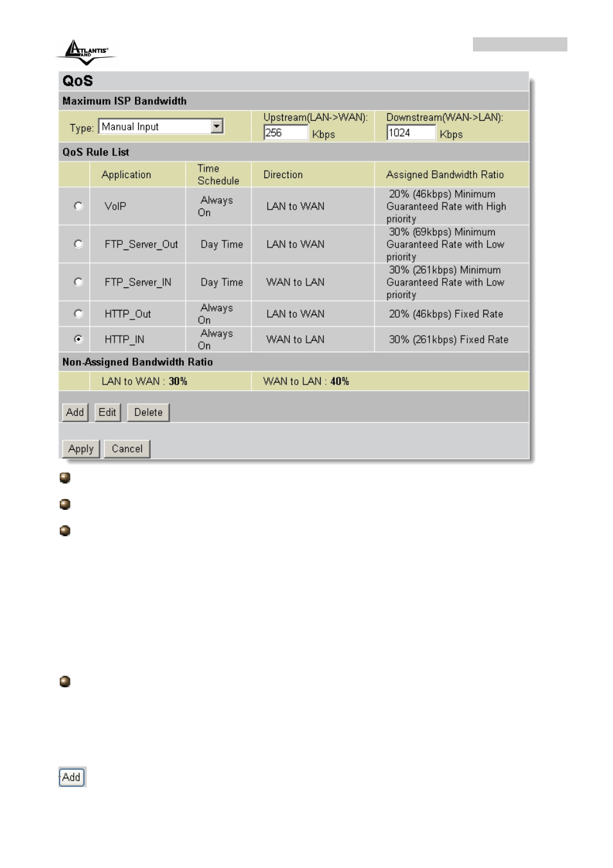Click the Add button below Non-Assigned Bandwidth Ratio

click(x=75, y=412)
